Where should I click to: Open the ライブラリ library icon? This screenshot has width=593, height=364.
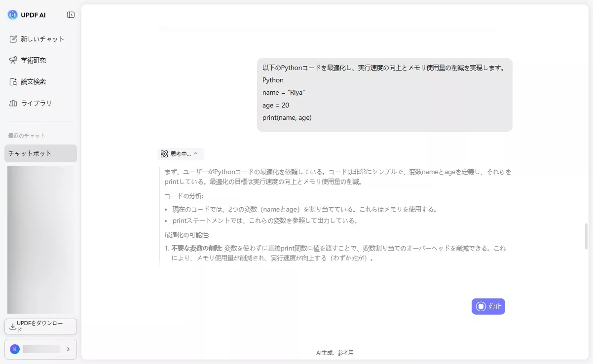point(12,103)
